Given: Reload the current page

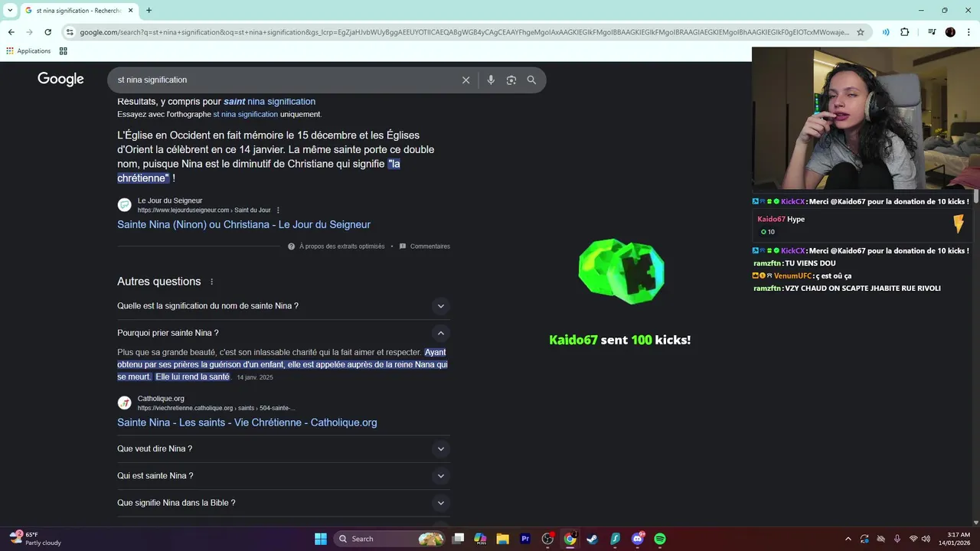Looking at the screenshot, I should click(x=47, y=32).
